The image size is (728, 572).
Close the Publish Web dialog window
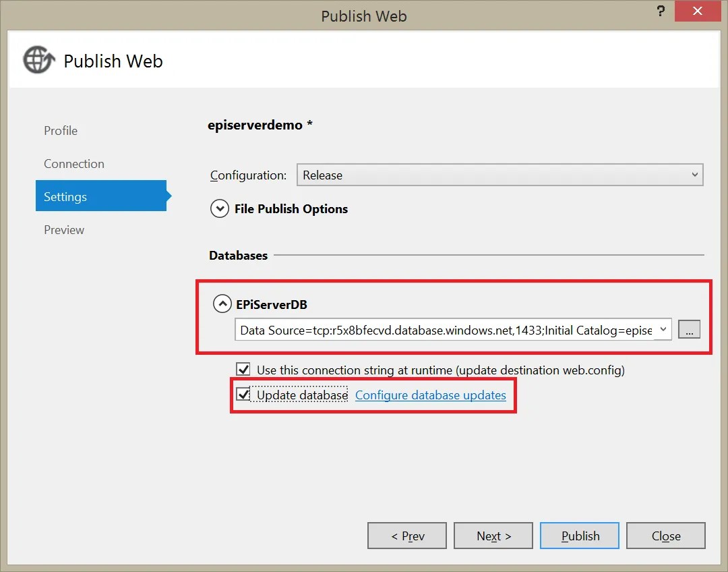[698, 11]
